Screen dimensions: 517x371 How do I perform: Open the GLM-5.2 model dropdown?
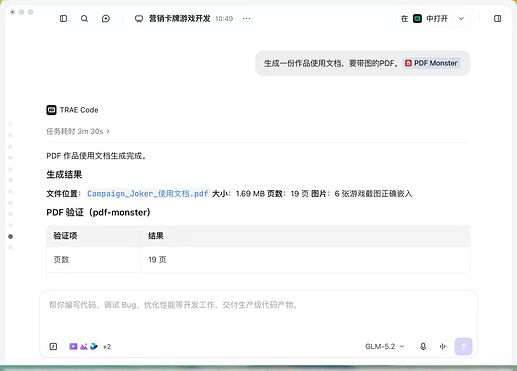(385, 347)
